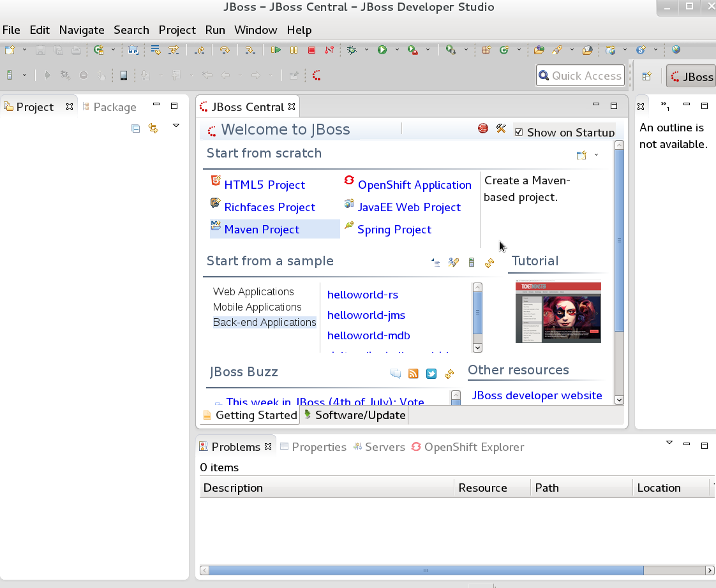The width and height of the screenshot is (716, 588).
Task: Click the JBoss Buzz RSS feed icon
Action: 414,374
